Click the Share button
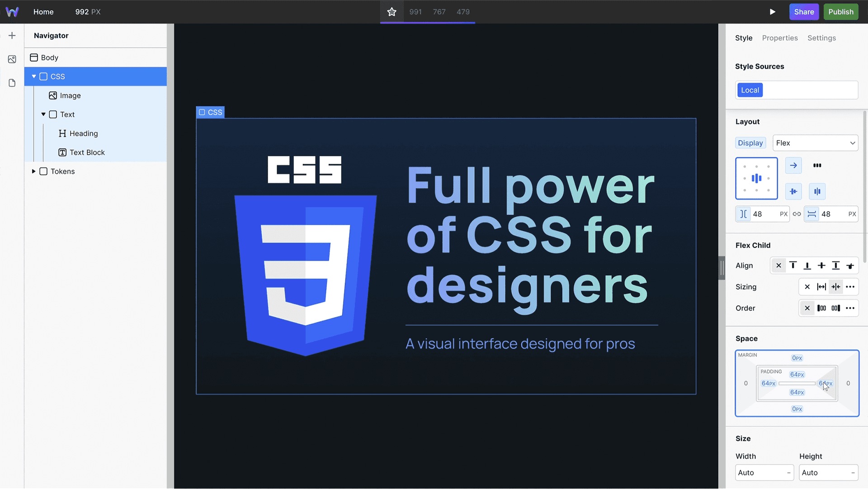 804,11
